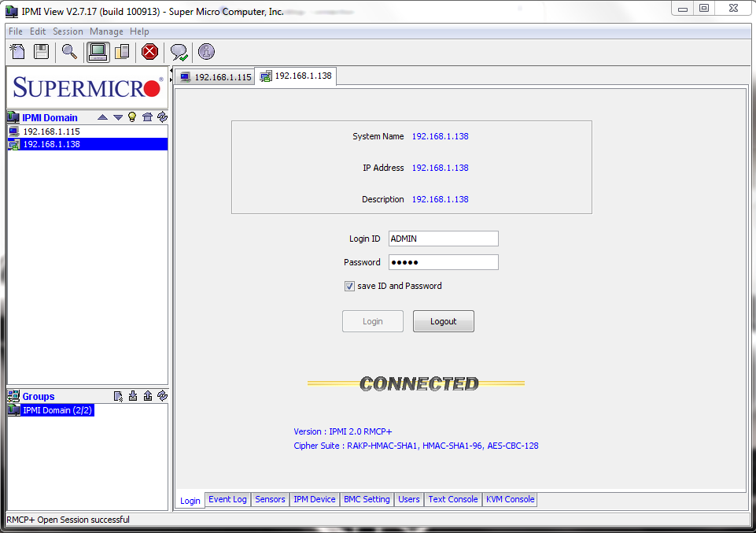Viewport: 756px width, 533px height.
Task: Click the refresh arrows icon in IPMI Domain header
Action: (x=163, y=117)
